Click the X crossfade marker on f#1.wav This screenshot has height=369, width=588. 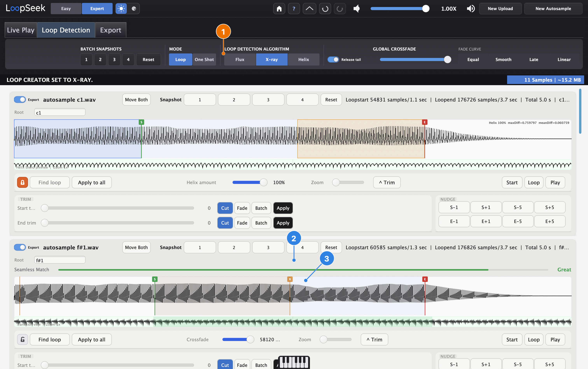click(290, 279)
